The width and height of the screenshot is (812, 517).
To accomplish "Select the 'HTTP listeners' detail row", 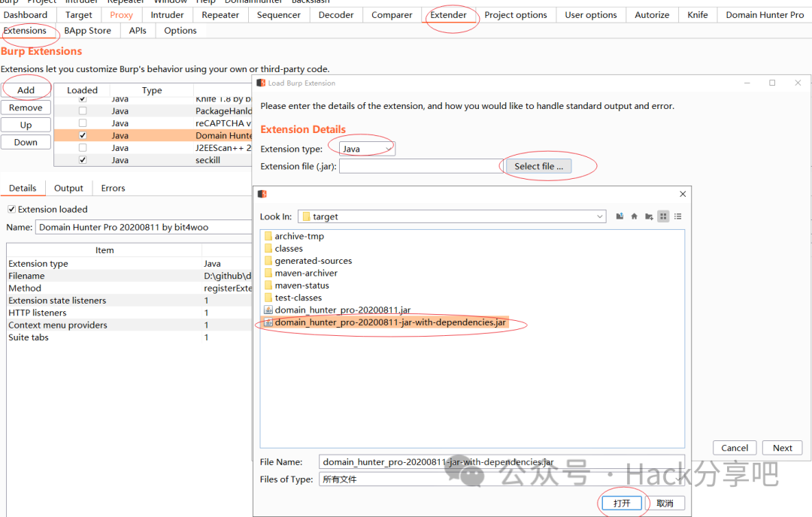I will pyautogui.click(x=129, y=313).
